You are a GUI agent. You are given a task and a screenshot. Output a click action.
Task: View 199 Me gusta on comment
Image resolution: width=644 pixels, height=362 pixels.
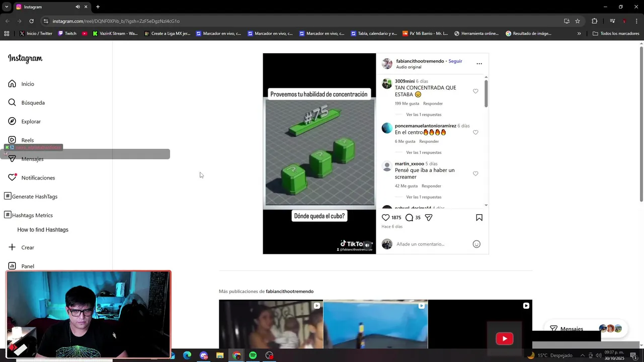click(407, 104)
